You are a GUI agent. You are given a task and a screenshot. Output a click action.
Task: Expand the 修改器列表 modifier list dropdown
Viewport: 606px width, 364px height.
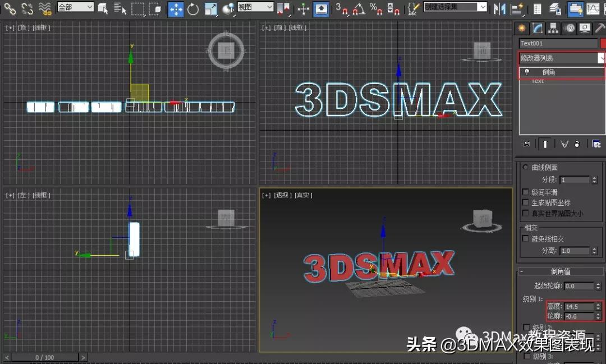click(562, 58)
